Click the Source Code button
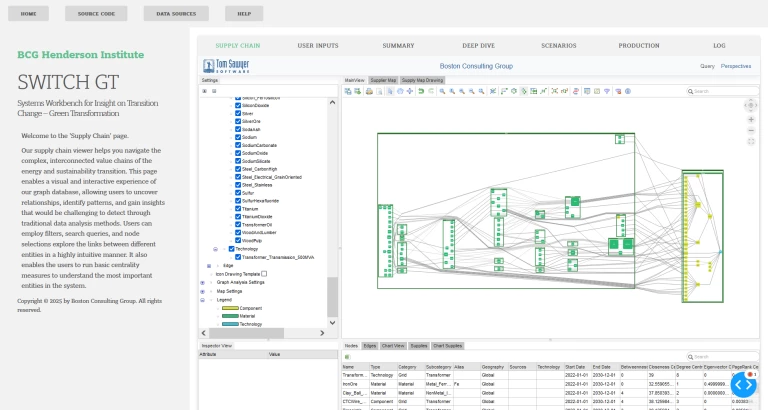Screen dimensions: 768x410 point(96,14)
